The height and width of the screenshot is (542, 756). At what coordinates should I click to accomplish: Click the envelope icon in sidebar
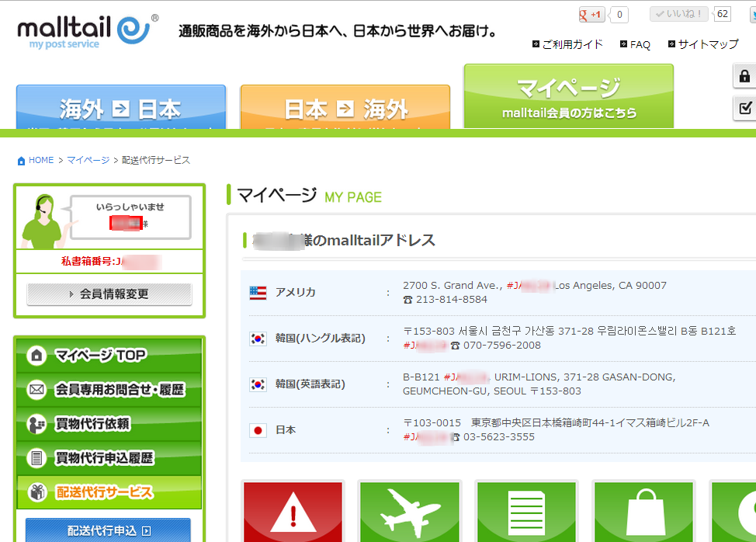[x=36, y=389]
